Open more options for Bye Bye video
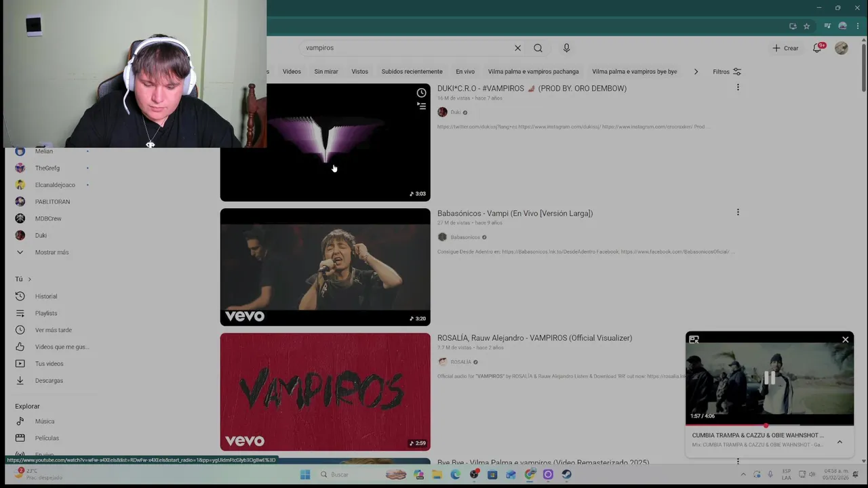The image size is (868, 488). (738, 462)
